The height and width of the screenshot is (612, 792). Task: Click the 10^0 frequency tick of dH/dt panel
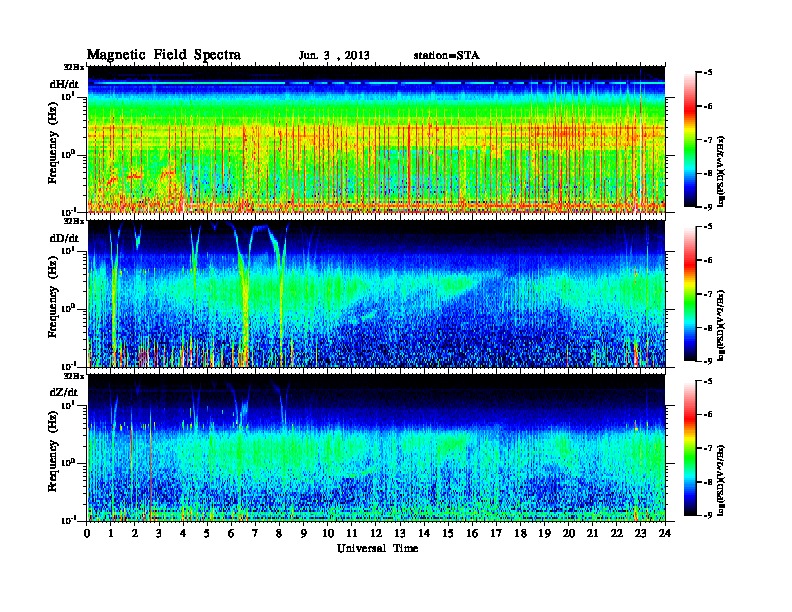point(68,154)
